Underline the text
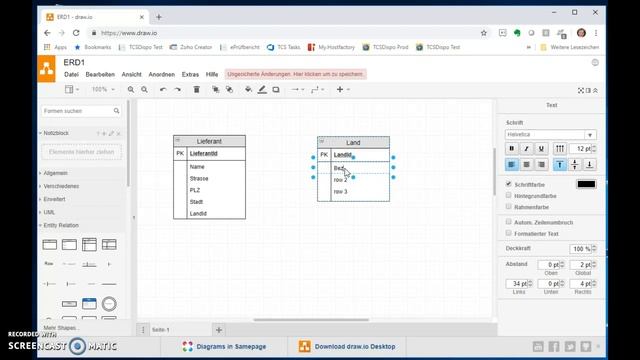The height and width of the screenshot is (360, 640). 541,149
